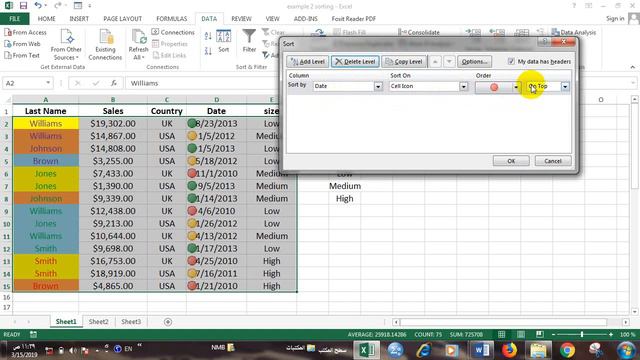Click Options button in Sort dialog
This screenshot has height=360, width=640.
click(474, 62)
